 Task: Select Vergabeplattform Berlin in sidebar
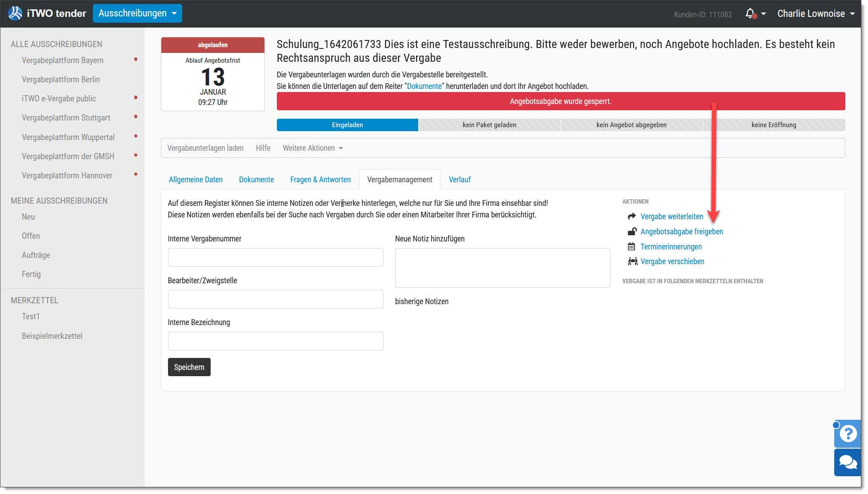tap(61, 80)
